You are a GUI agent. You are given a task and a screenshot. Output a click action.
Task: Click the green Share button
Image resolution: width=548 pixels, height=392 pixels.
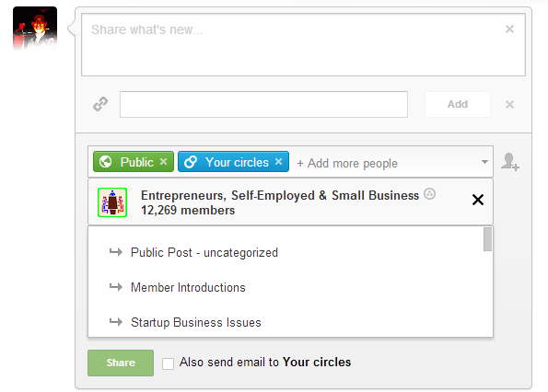click(x=121, y=363)
